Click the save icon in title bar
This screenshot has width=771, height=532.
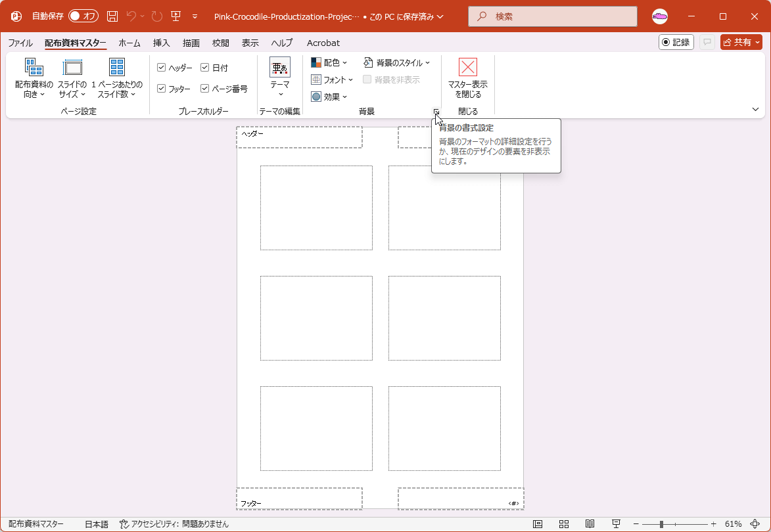[x=112, y=16]
